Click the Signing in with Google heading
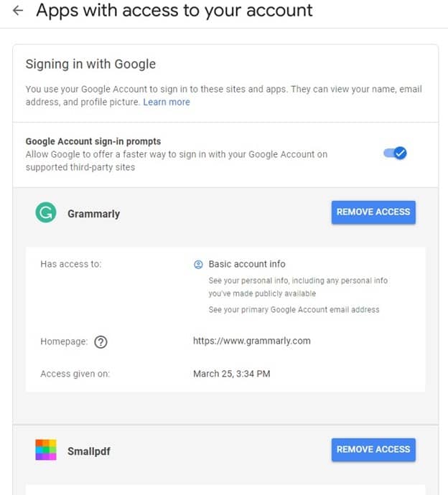Screen dimensions: 448x495 pos(90,64)
